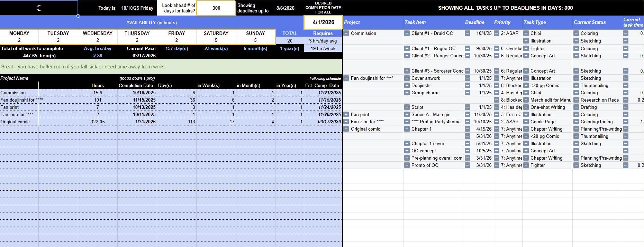Collapse the Fan zine project group

click(x=346, y=122)
